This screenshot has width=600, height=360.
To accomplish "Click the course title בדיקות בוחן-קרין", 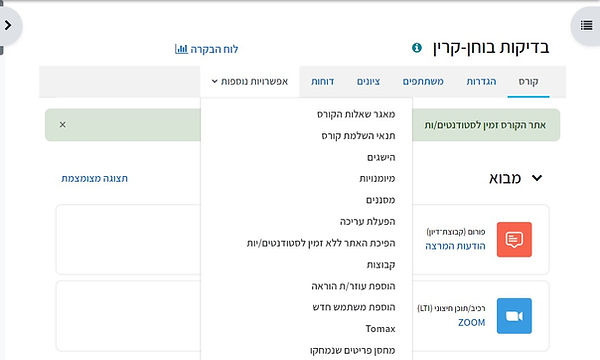I will tap(491, 48).
